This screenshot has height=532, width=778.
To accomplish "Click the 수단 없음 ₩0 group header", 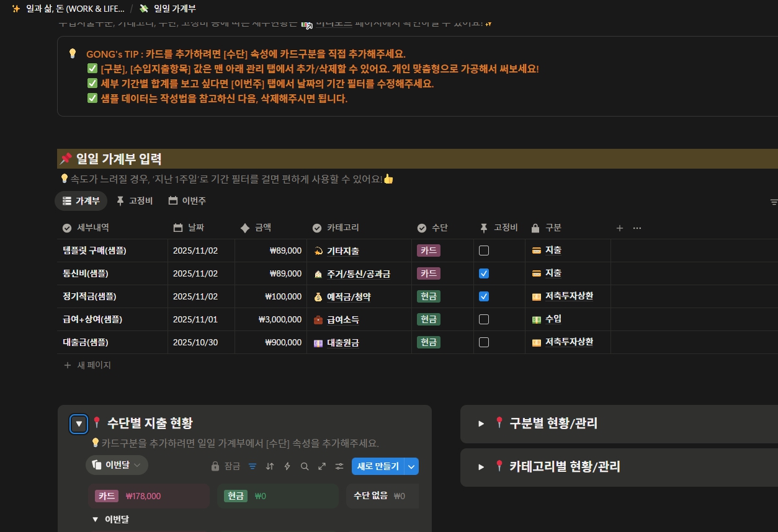I will 382,496.
